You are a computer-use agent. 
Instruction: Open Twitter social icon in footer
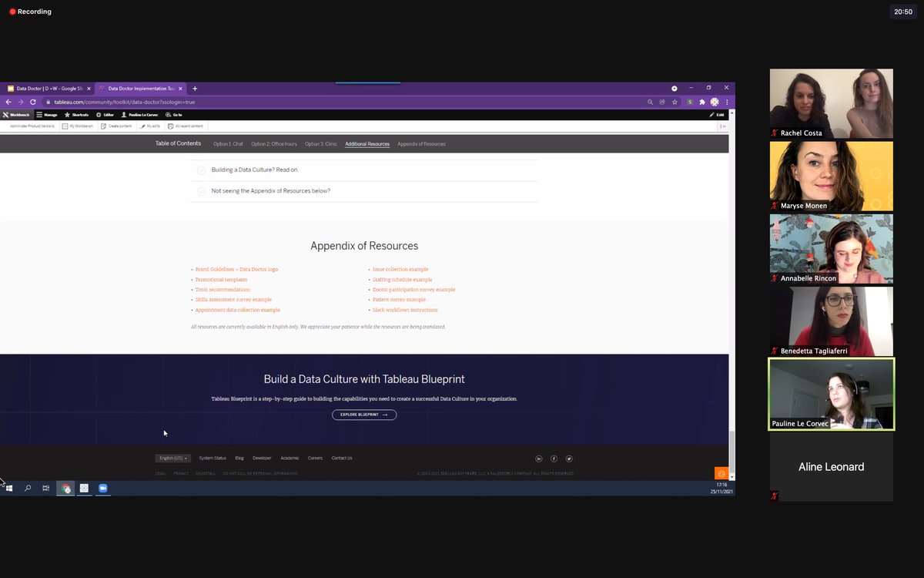569,459
